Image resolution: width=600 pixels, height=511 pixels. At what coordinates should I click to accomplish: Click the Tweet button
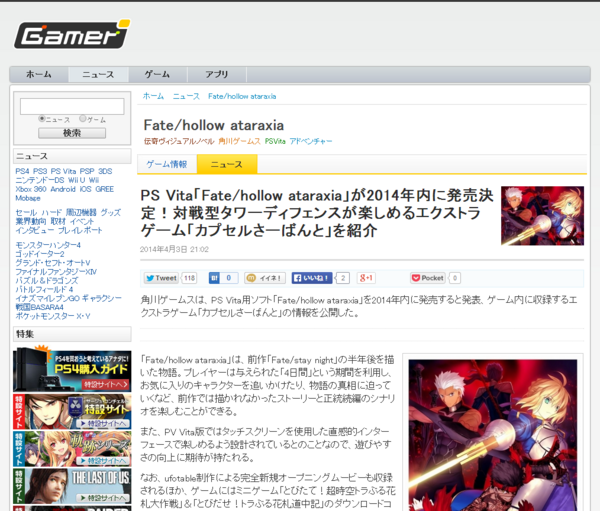pyautogui.click(x=161, y=278)
